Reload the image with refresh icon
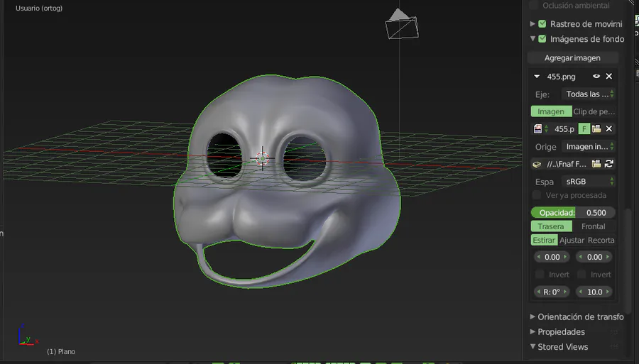639x364 pixels. [x=609, y=164]
